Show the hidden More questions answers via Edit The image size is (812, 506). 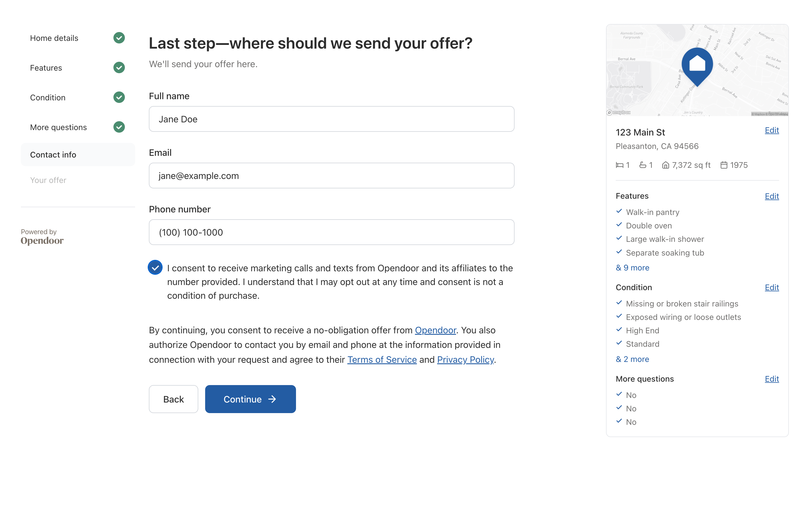pos(771,379)
